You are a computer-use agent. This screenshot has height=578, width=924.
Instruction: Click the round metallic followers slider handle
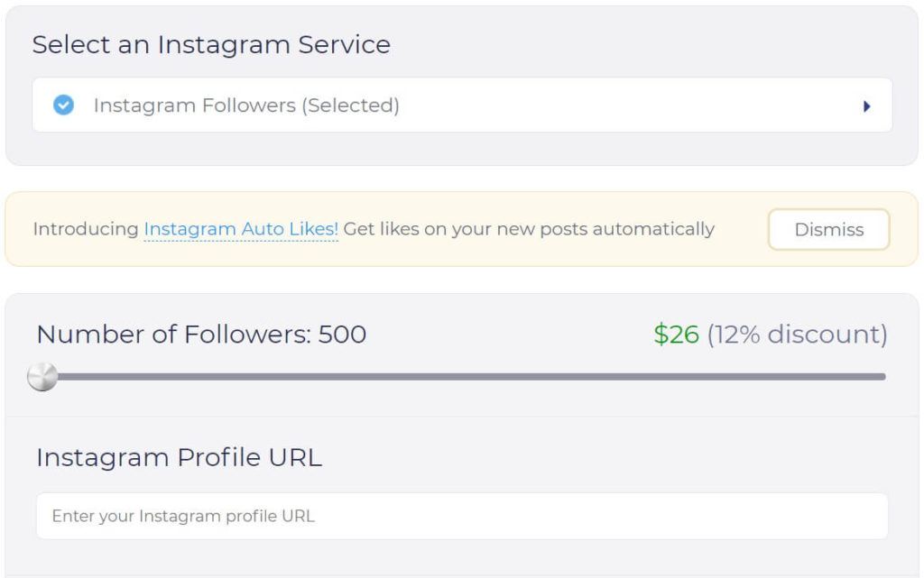coord(43,377)
